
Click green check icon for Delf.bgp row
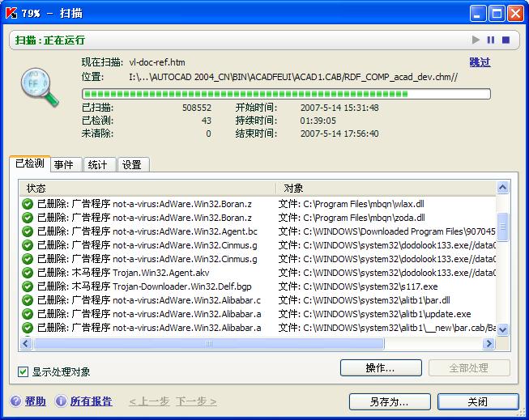(28, 286)
